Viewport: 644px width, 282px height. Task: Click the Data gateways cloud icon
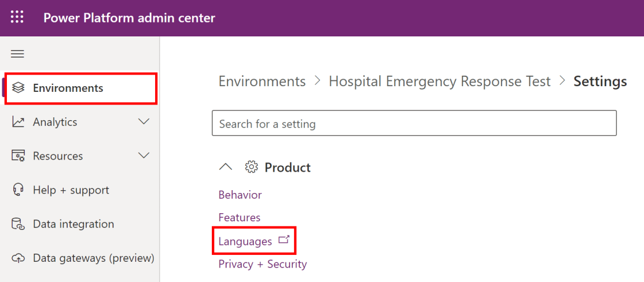pyautogui.click(x=19, y=258)
